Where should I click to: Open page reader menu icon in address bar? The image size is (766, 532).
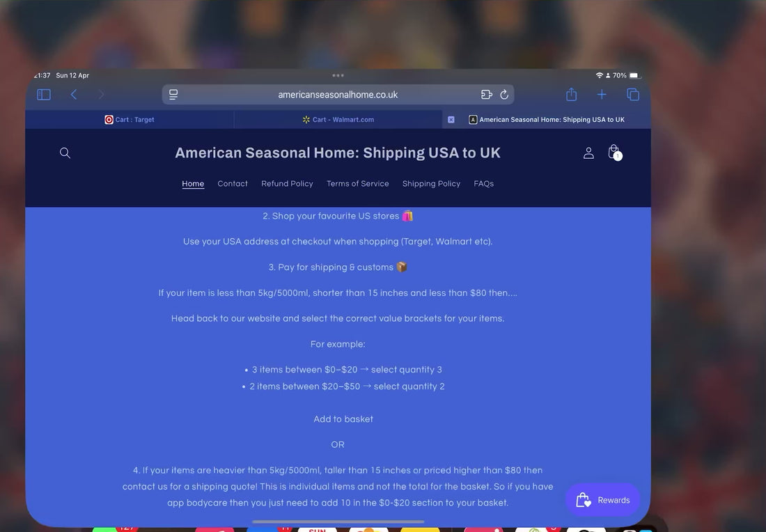click(x=173, y=94)
